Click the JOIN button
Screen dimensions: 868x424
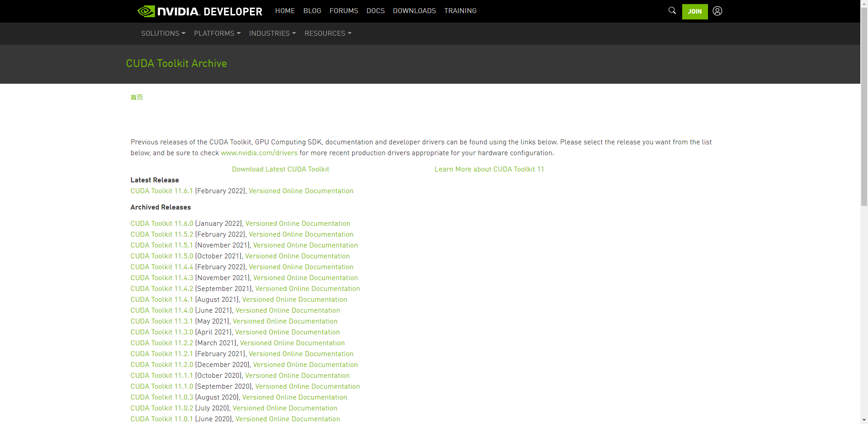tap(694, 11)
